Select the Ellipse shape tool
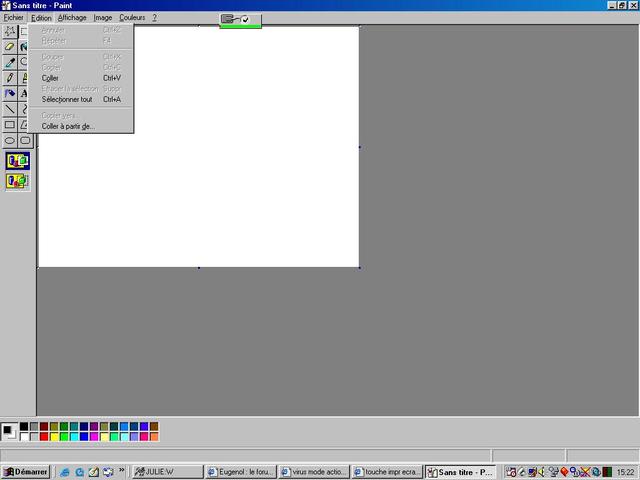The width and height of the screenshot is (640, 480). point(9,140)
